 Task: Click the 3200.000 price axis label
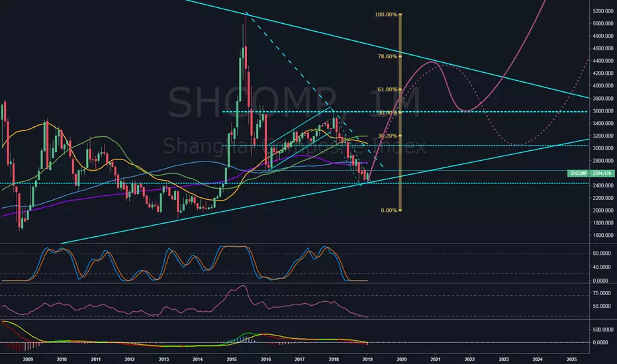click(603, 136)
